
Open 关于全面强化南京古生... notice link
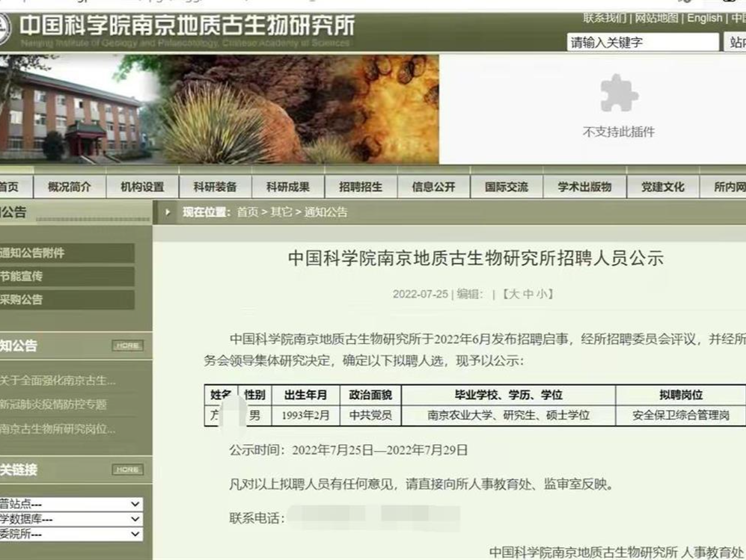pyautogui.click(x=58, y=381)
